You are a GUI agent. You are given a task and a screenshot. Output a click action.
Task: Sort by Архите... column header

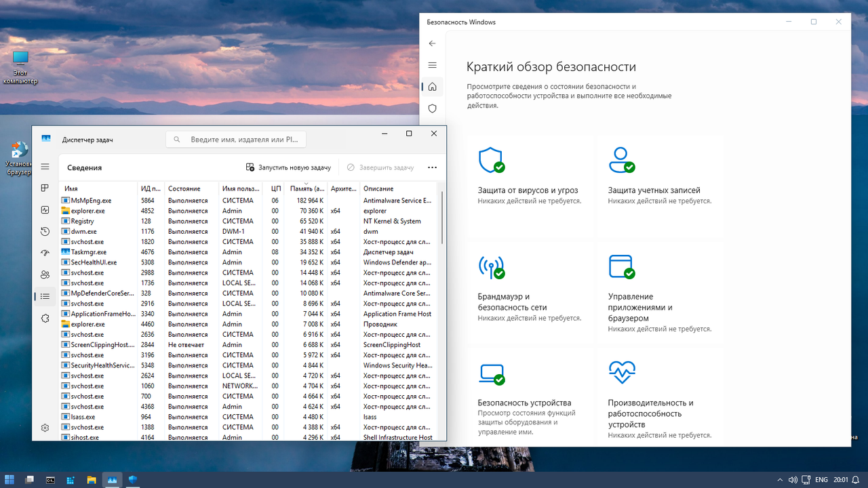[344, 188]
